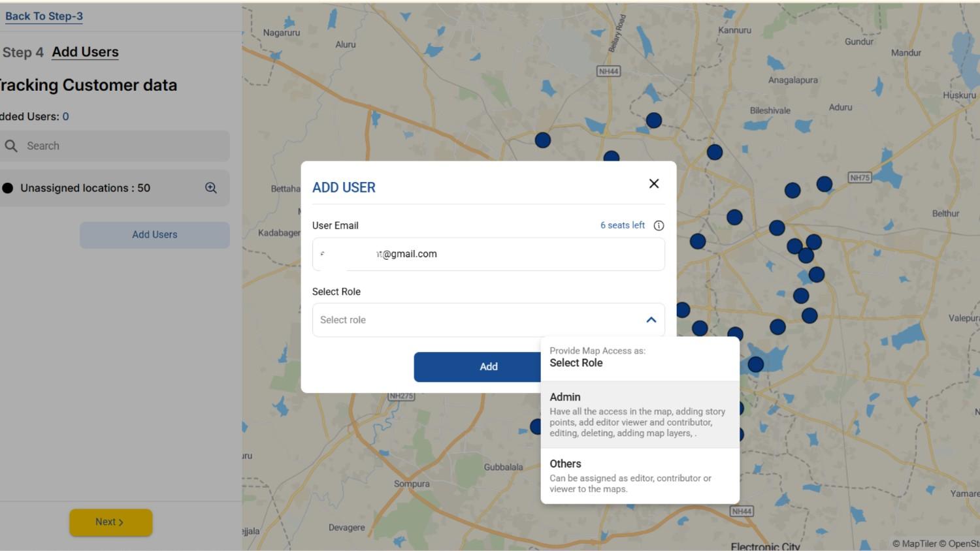Go to next step with Next button
Image resolution: width=980 pixels, height=551 pixels.
point(110,522)
